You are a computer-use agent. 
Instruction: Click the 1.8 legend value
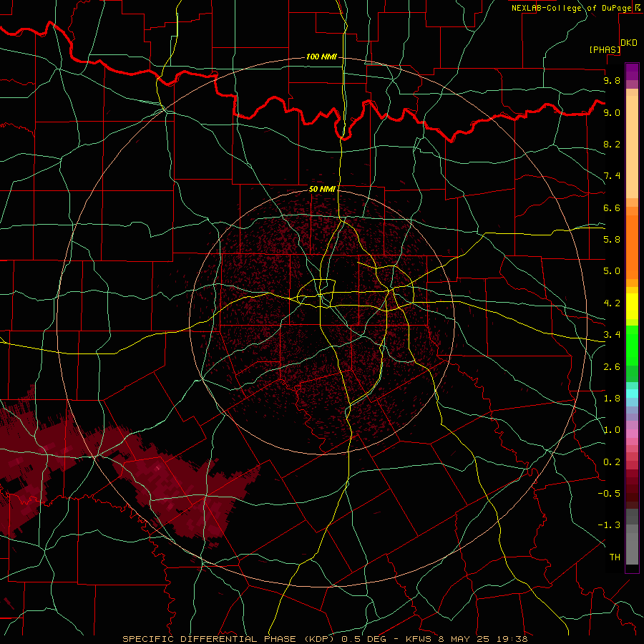point(612,399)
